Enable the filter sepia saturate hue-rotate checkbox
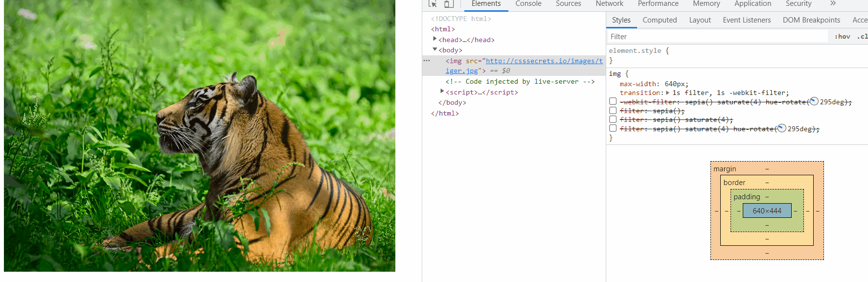 tap(613, 128)
